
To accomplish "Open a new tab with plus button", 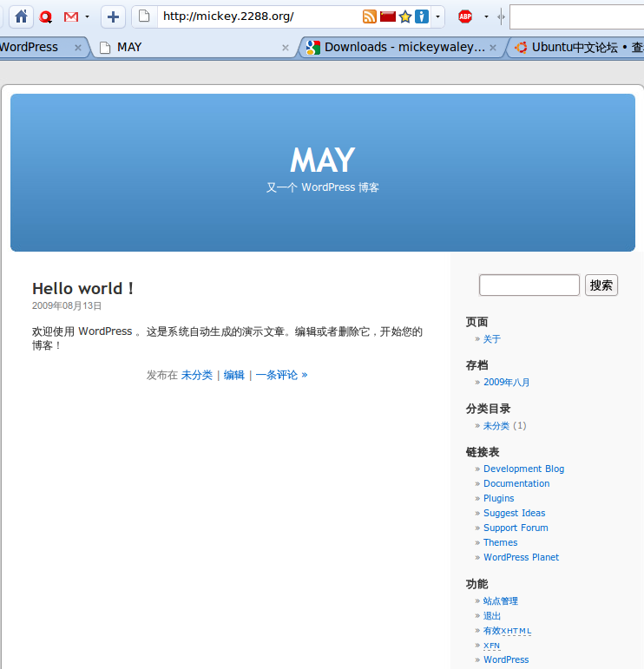I will tap(113, 17).
